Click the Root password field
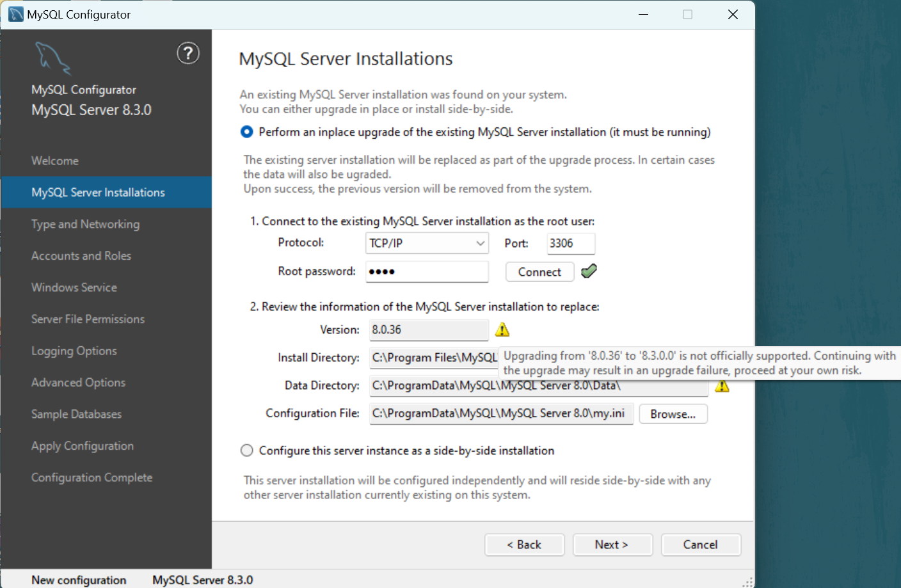Viewport: 901px width, 588px height. [x=427, y=271]
